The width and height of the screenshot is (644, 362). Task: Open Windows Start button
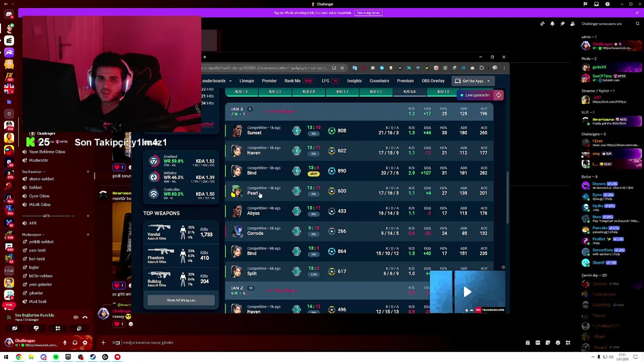click(x=6, y=357)
